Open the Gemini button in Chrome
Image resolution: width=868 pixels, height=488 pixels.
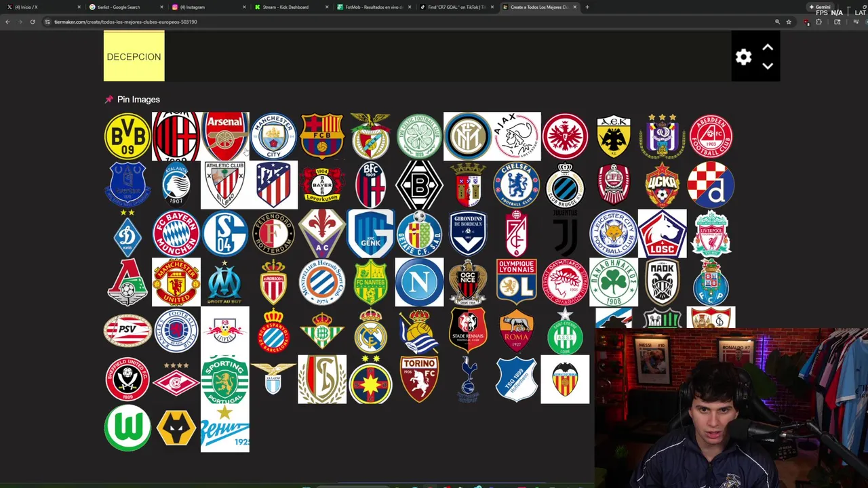click(x=820, y=7)
